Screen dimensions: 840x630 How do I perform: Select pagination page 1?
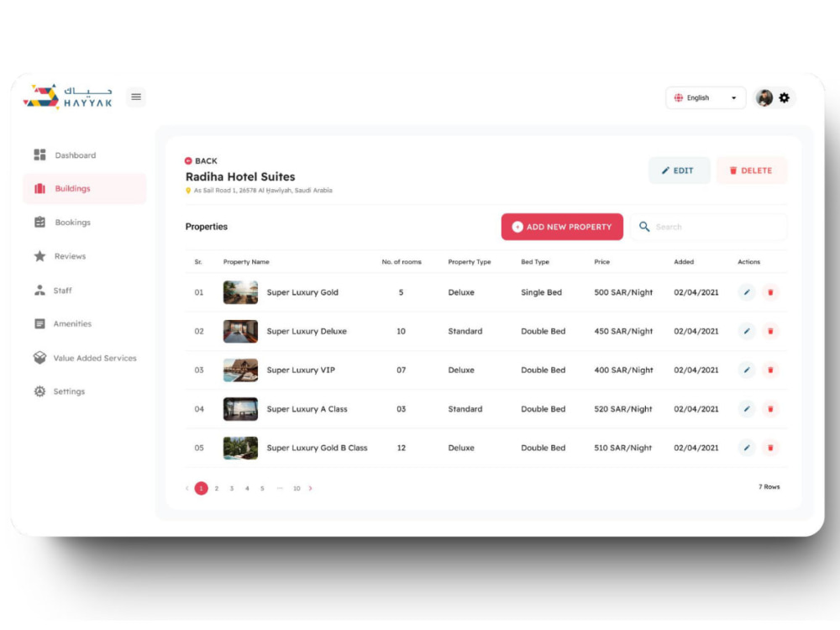[x=201, y=488]
